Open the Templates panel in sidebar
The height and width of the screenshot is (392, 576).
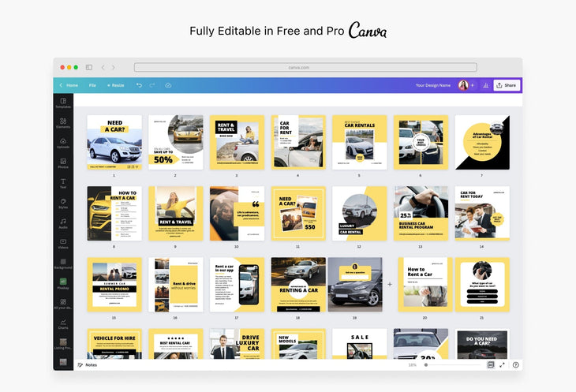(x=63, y=102)
